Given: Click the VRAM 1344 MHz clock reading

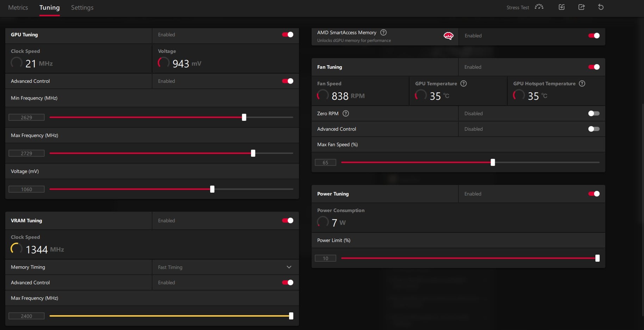Looking at the screenshot, I should tap(45, 249).
